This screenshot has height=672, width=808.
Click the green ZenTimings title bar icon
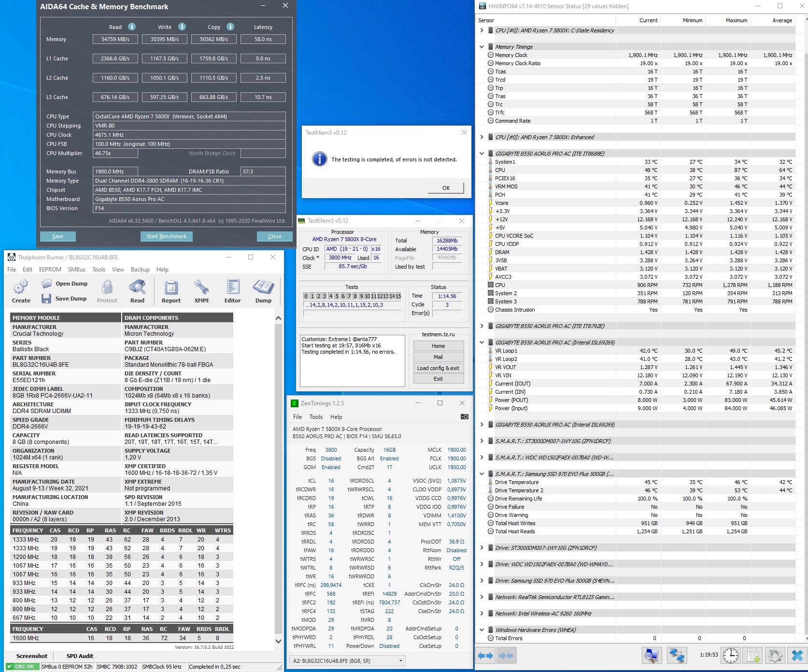click(x=295, y=403)
